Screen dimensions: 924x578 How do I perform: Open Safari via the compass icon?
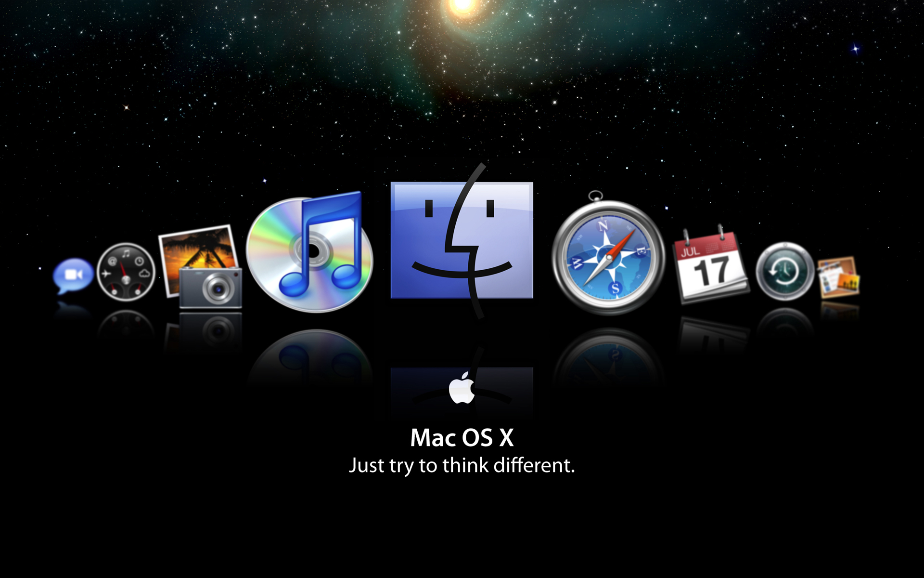[609, 258]
